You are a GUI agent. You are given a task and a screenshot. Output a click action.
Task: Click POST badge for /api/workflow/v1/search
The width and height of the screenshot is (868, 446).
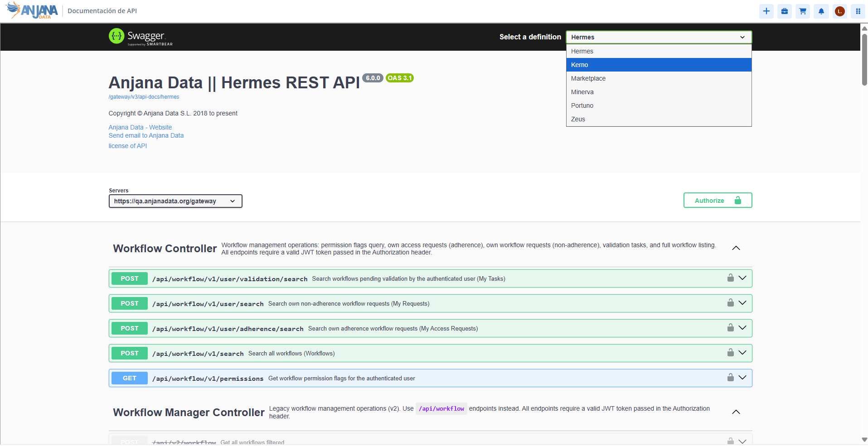[x=130, y=353]
